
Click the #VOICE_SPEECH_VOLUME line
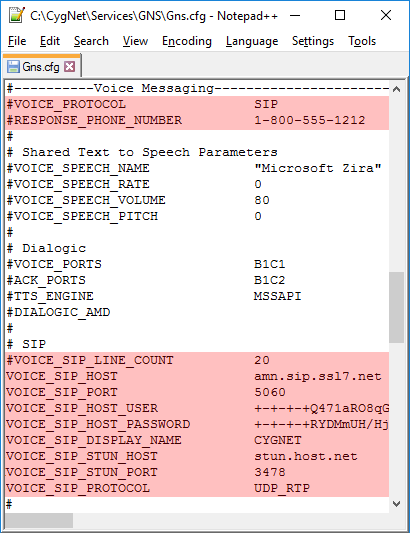(x=197, y=200)
